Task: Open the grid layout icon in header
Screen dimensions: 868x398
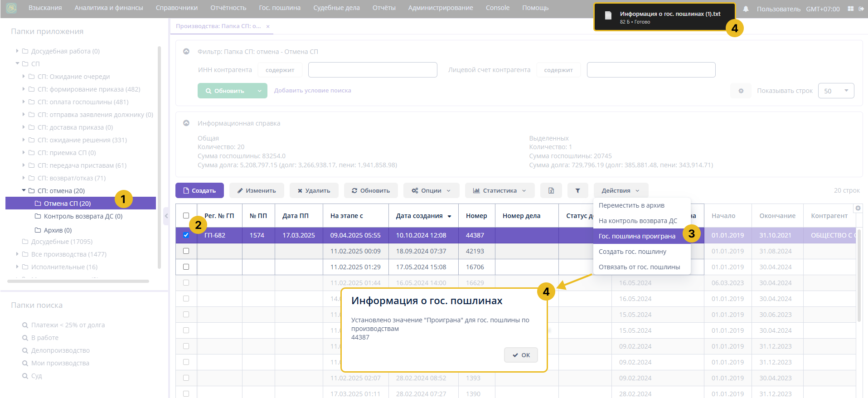Action: [850, 9]
